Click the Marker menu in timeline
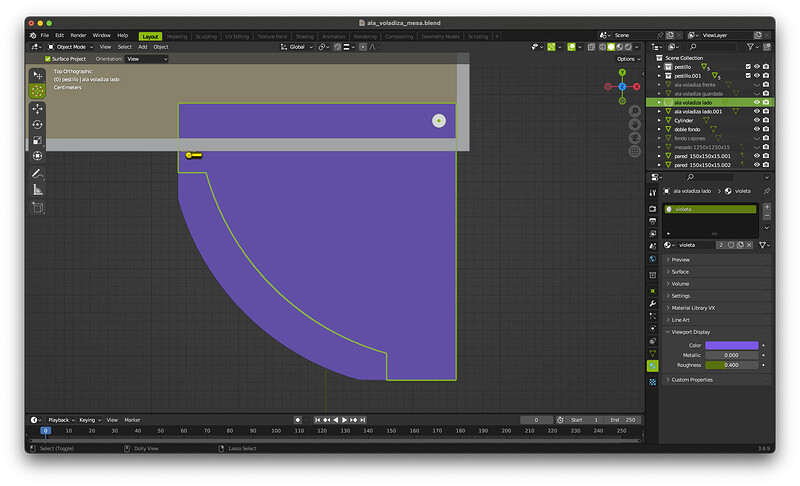Screen dimensions: 800x486 [x=132, y=420]
